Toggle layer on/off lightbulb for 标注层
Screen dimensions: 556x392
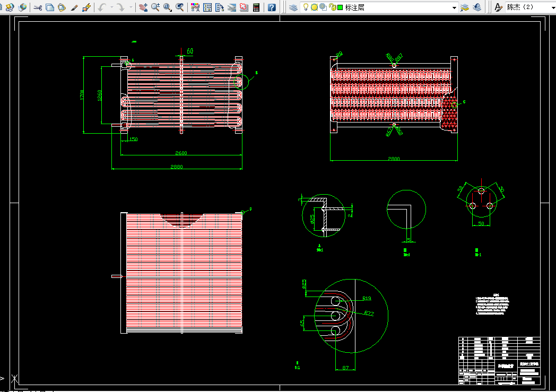click(x=306, y=7)
